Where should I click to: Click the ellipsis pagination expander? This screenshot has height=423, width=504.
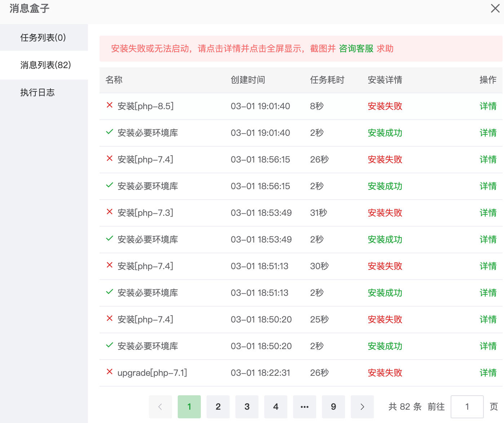click(x=304, y=406)
